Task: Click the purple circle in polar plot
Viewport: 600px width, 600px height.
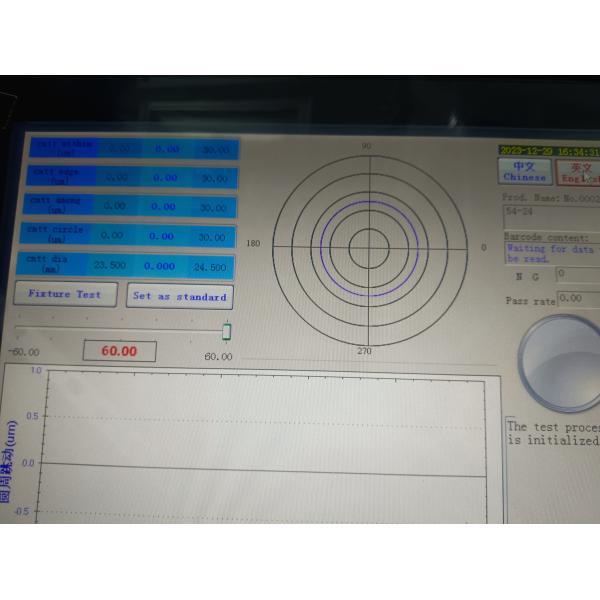Action: coord(369,249)
